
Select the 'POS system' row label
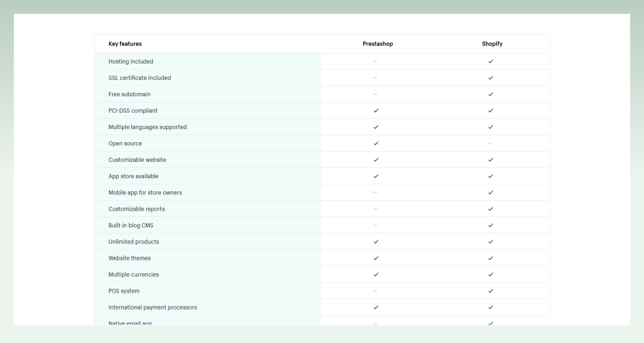click(124, 291)
